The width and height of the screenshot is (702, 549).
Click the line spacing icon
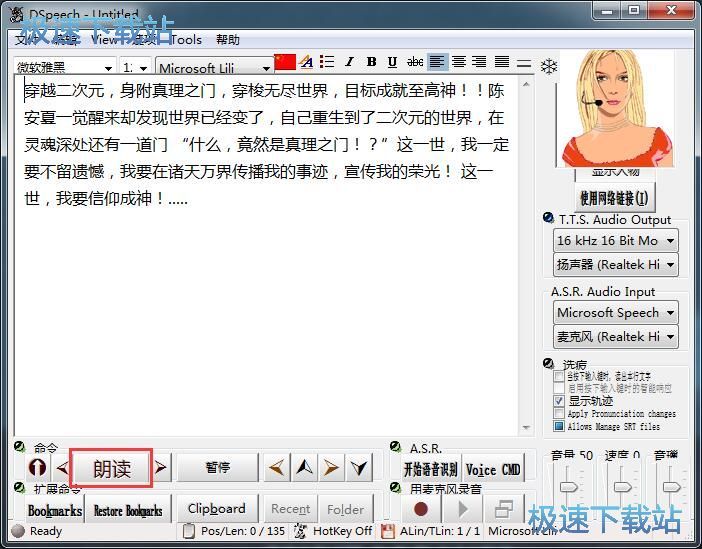click(523, 63)
